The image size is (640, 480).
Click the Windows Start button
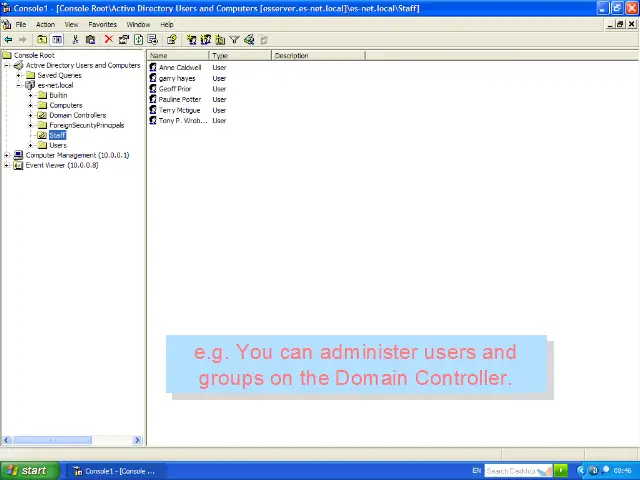[27, 470]
